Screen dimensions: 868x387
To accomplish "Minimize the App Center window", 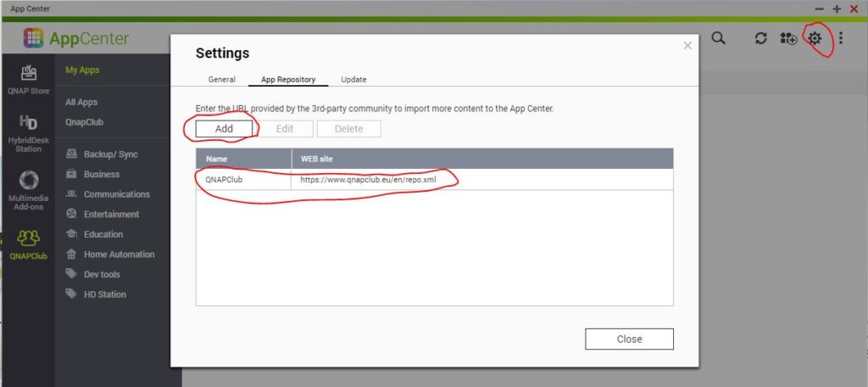I will click(x=820, y=8).
